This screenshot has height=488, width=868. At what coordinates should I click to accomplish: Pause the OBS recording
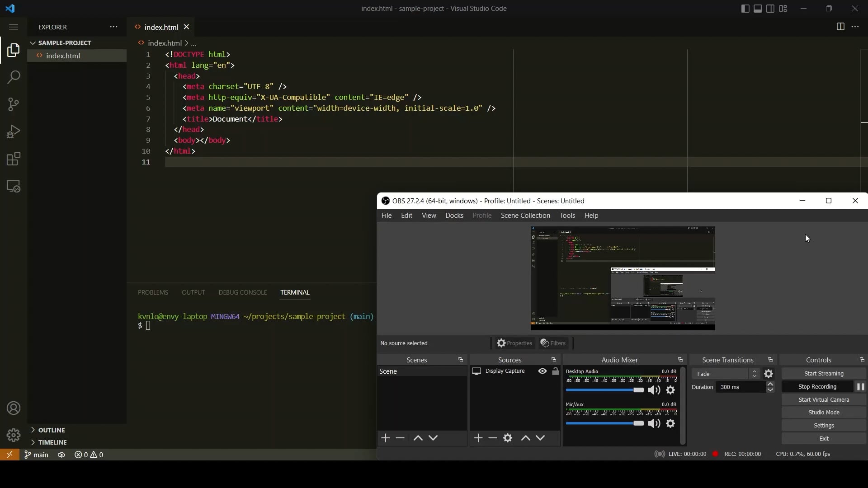click(x=860, y=387)
